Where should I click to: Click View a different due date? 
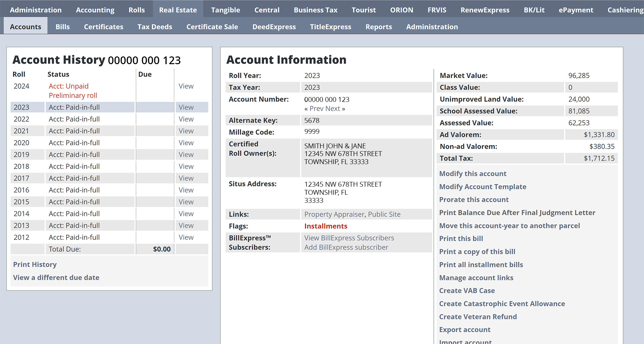[56, 278]
